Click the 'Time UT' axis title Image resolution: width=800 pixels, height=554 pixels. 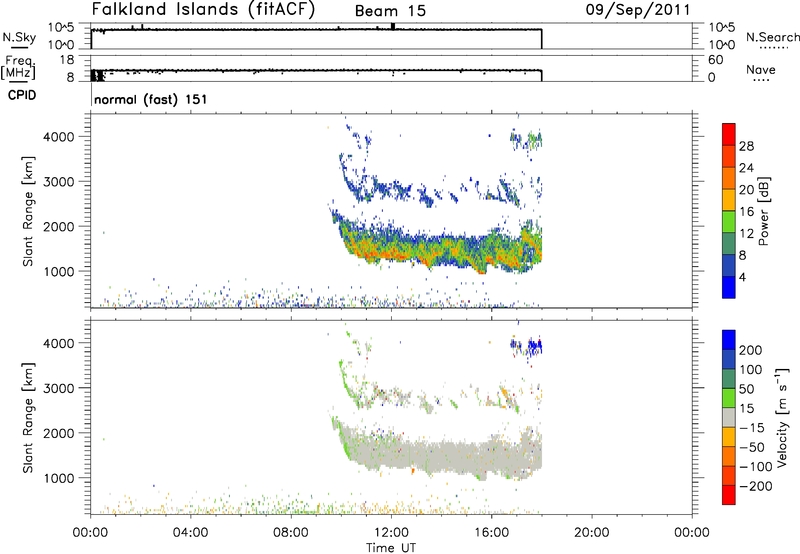[x=391, y=547]
